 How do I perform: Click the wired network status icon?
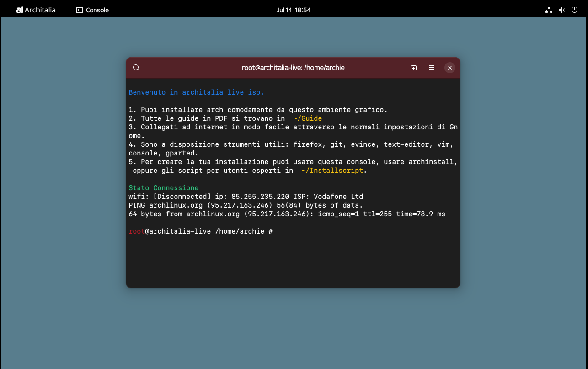tap(549, 10)
